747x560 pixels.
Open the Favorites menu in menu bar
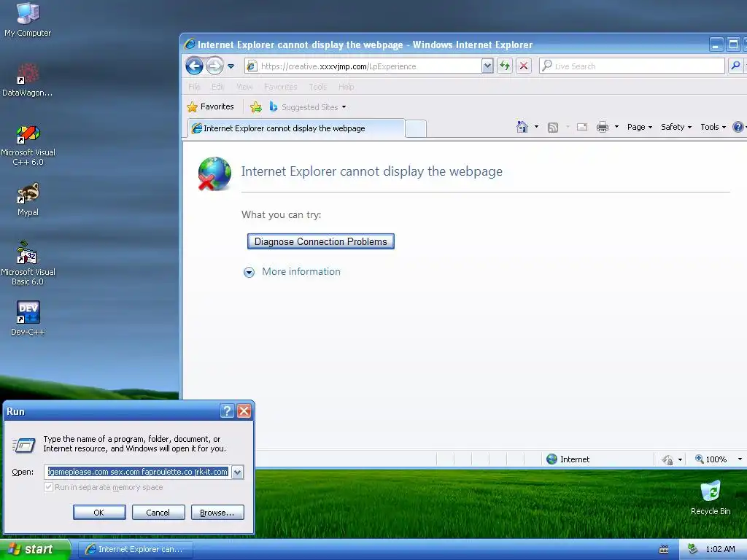(281, 87)
